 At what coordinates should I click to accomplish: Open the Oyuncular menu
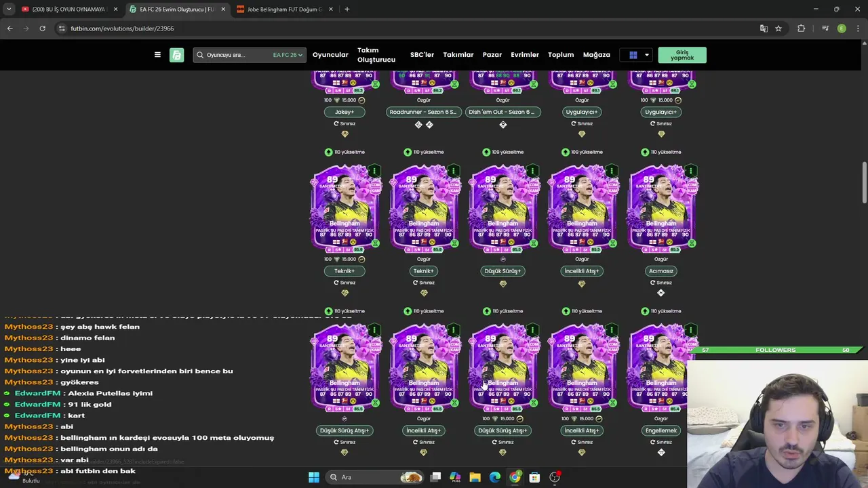pos(330,55)
